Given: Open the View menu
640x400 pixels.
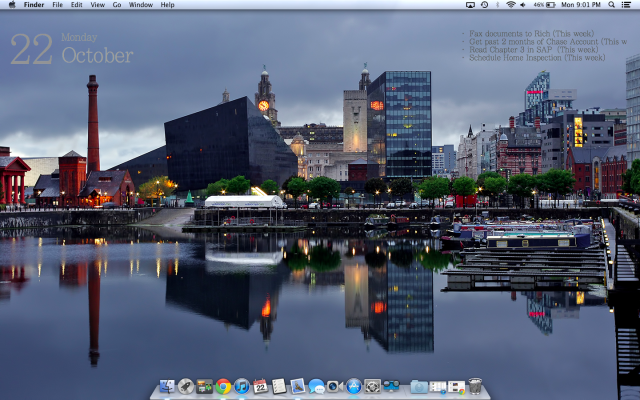Looking at the screenshot, I should (97, 5).
